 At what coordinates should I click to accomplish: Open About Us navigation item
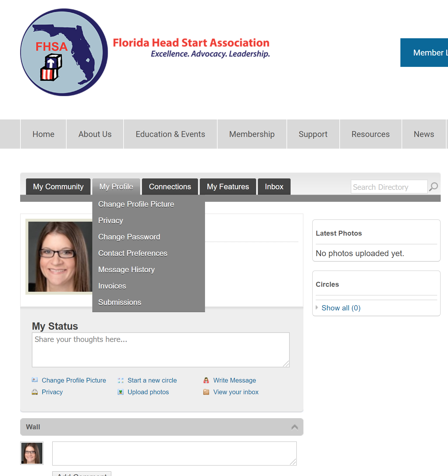coord(95,134)
